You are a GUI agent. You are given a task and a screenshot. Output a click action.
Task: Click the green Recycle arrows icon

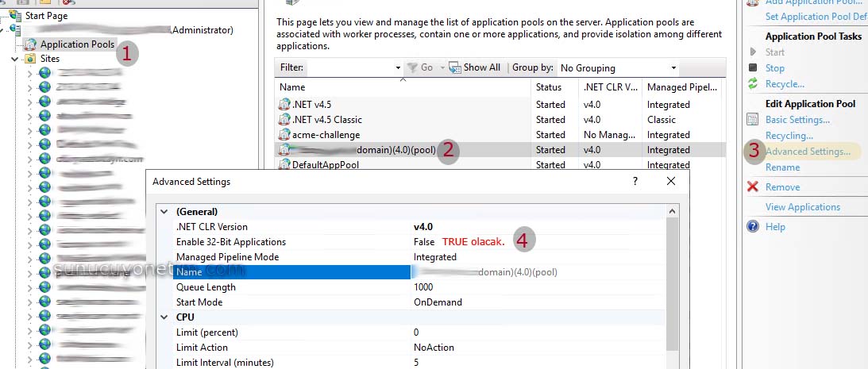(753, 83)
